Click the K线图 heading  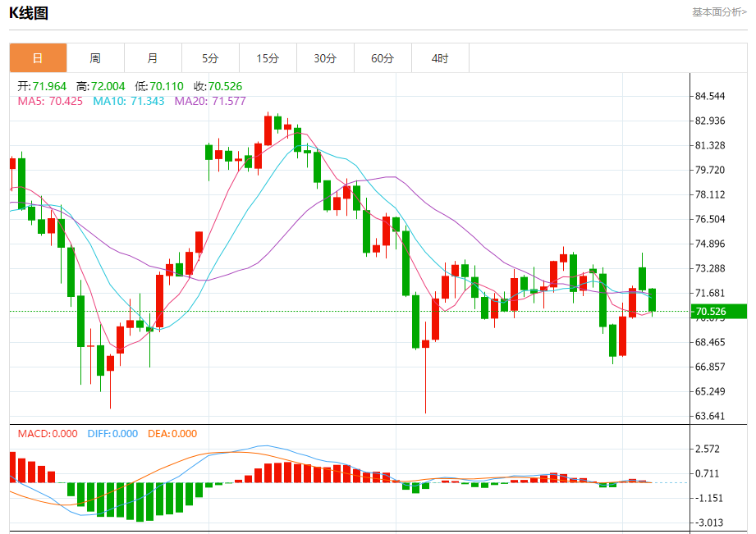coord(29,13)
